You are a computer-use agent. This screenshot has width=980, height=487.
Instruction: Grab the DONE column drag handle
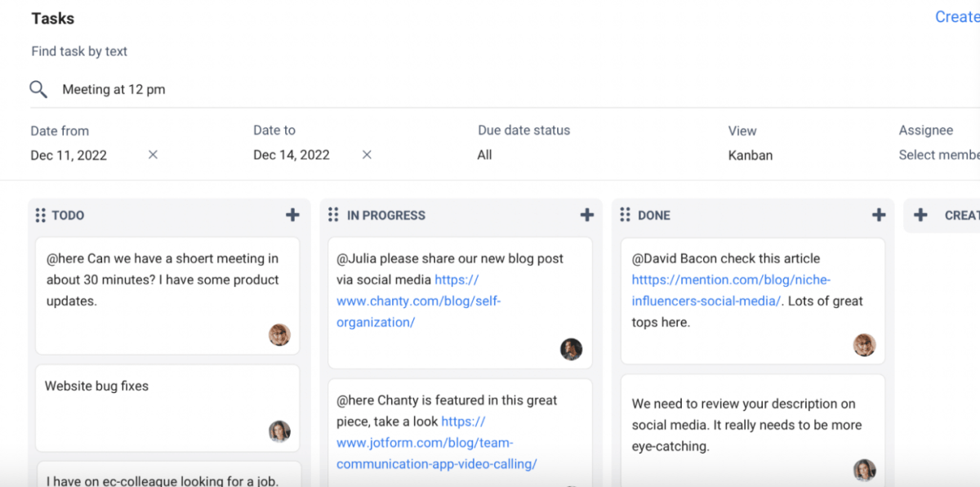[x=625, y=215]
